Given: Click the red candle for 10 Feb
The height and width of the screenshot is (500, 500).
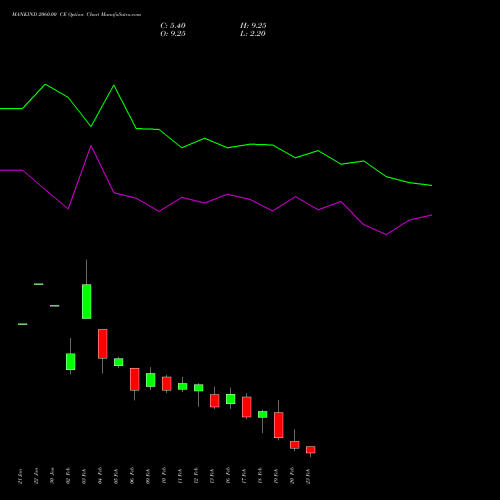Looking at the screenshot, I should click(167, 384).
